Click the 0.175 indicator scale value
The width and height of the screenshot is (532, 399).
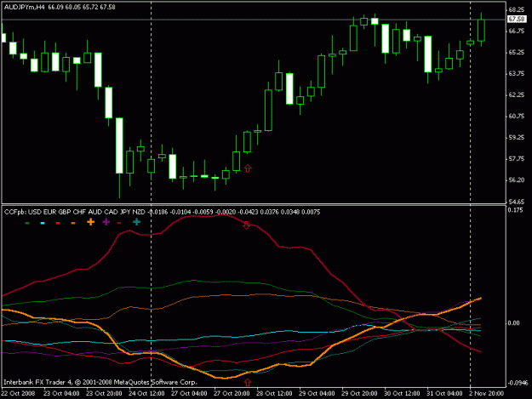tap(515, 210)
